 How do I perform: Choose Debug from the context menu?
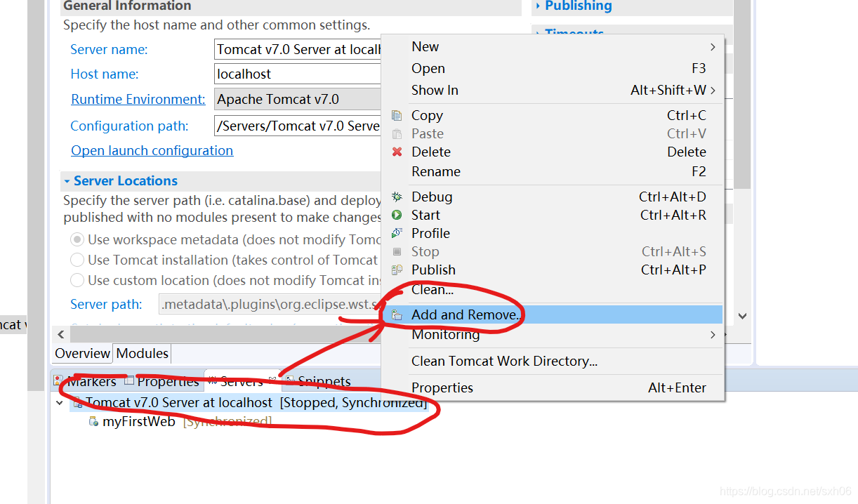[x=554, y=197]
